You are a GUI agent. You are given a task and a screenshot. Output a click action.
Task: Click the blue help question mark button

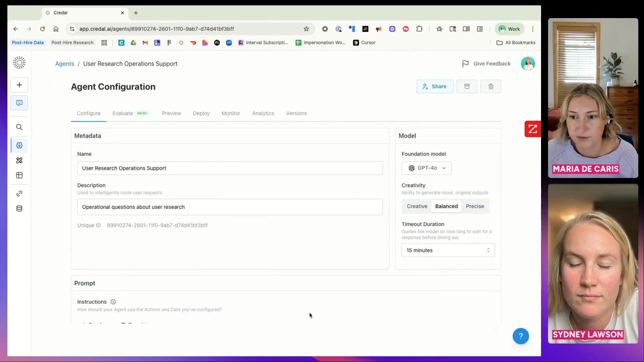pos(521,336)
